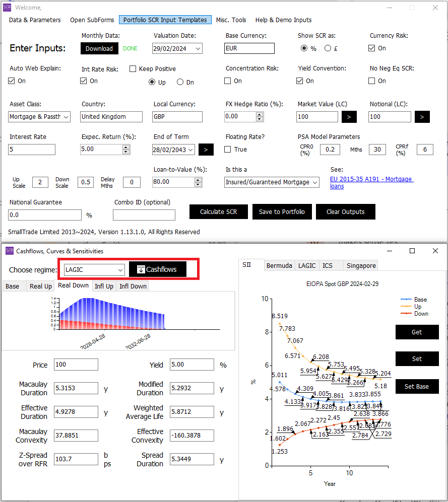The width and height of the screenshot is (448, 502).
Task: Enable the Concentration Risk checkbox
Action: (228, 81)
